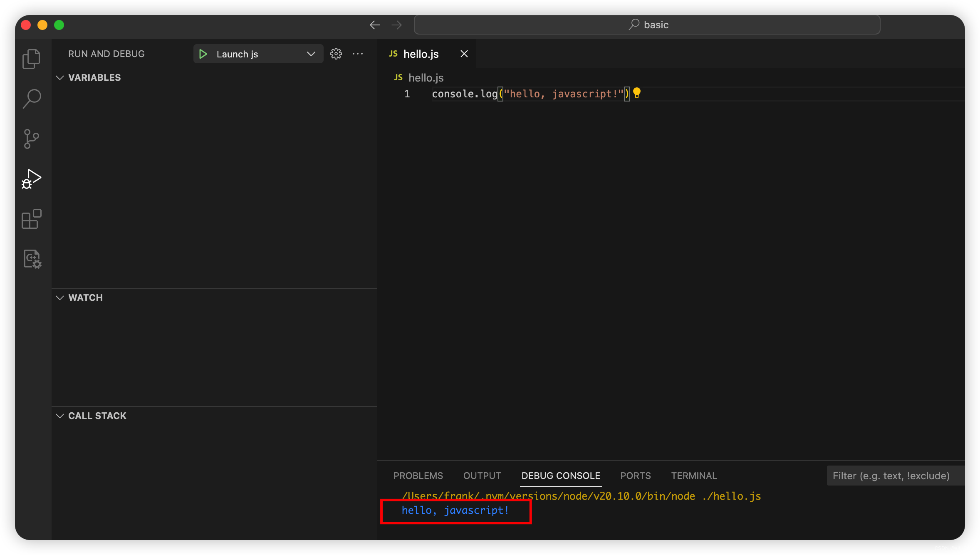
Task: Open the Search view icon
Action: tap(31, 99)
